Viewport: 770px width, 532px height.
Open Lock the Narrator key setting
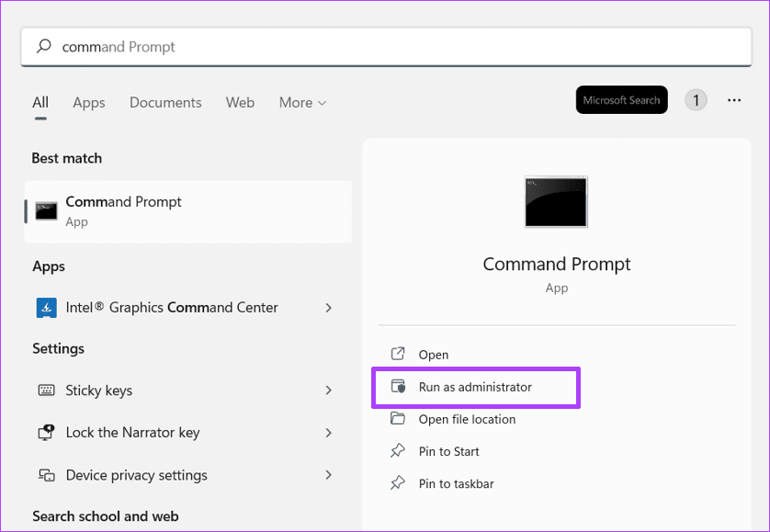[188, 433]
